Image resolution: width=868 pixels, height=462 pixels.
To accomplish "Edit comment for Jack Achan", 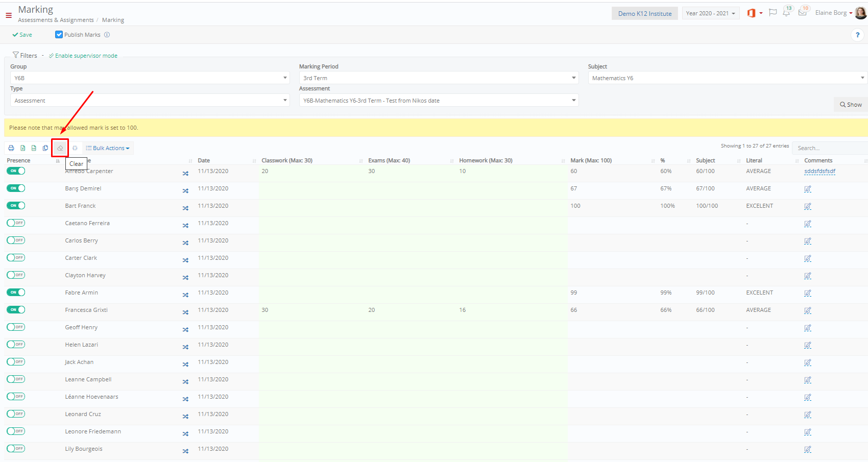I will tap(808, 362).
